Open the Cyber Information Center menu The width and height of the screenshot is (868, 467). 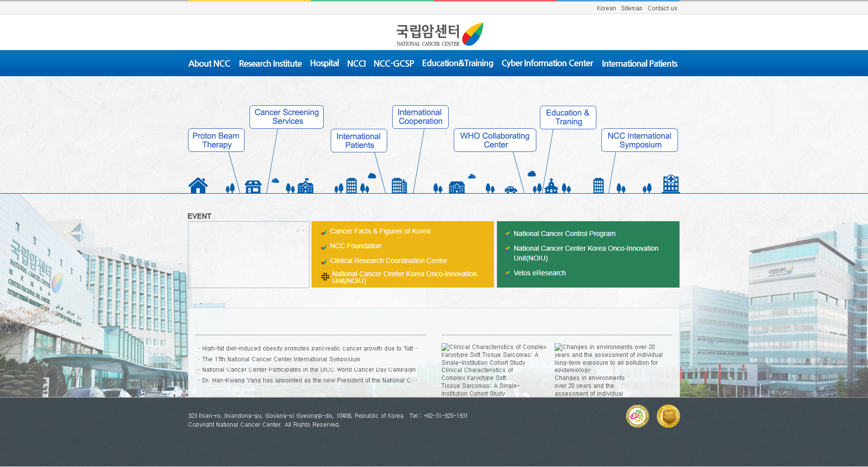(x=547, y=63)
